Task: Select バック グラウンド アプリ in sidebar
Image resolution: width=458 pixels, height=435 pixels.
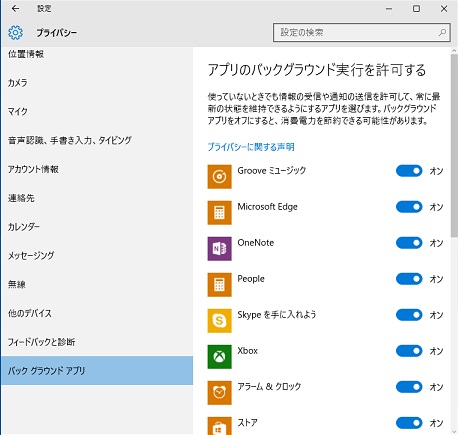Action: 97,370
